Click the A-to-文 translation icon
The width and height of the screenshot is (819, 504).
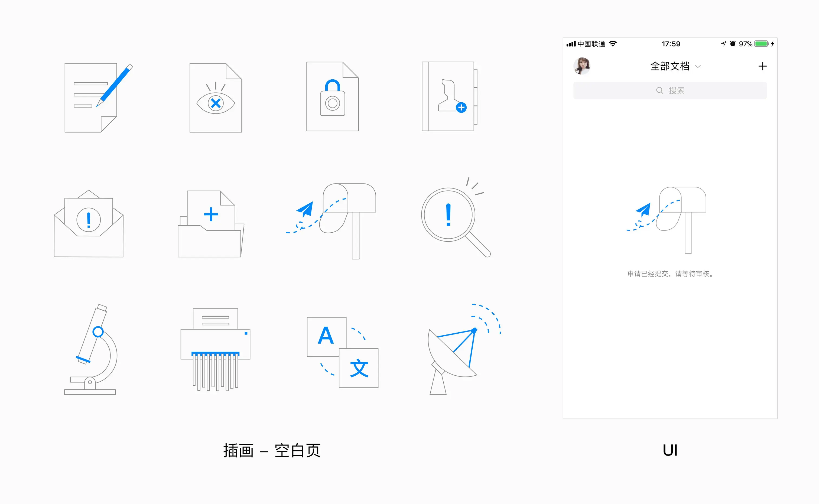[x=342, y=352]
